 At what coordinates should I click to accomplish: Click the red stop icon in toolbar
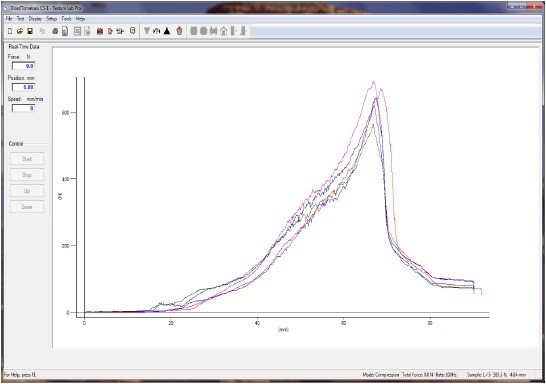(179, 31)
